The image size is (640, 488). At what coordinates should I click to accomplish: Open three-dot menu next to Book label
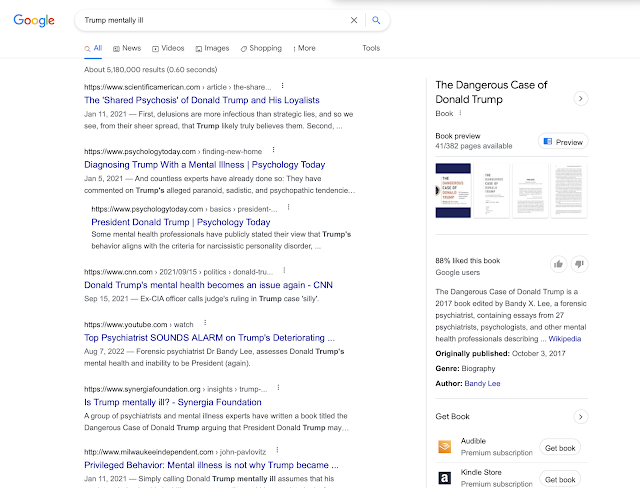pyautogui.click(x=460, y=113)
